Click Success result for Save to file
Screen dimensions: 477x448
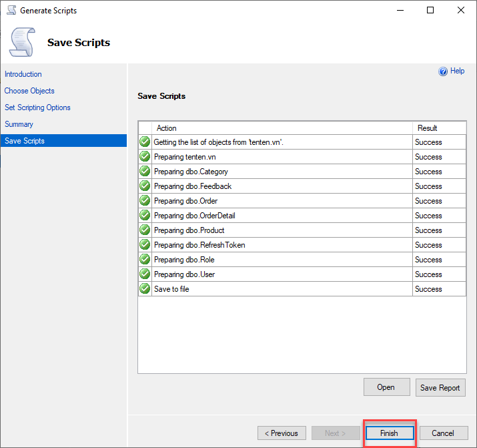pos(428,289)
